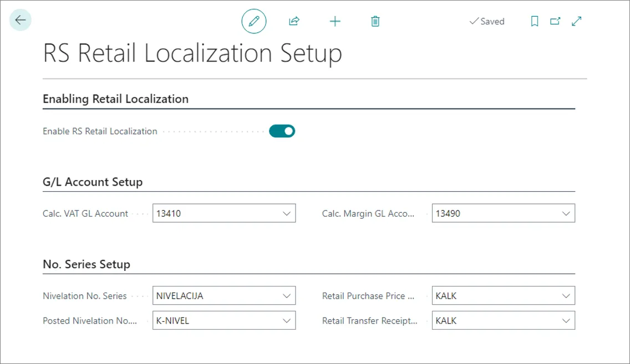Open Calc. Margin GL Account dropdown arrow
Viewport: 630px width, 364px height.
pyautogui.click(x=566, y=213)
